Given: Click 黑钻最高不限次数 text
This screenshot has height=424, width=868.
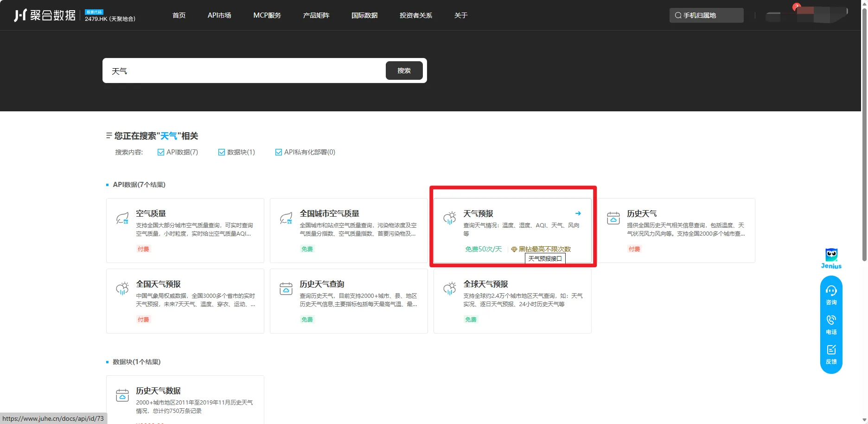Looking at the screenshot, I should (x=545, y=249).
